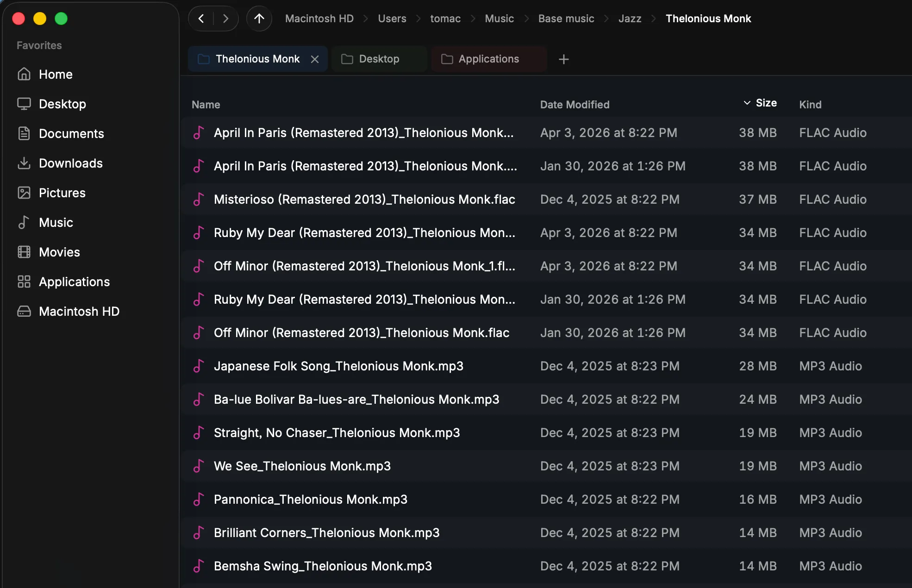Click the audio icon beside Straight, No Chaser
The width and height of the screenshot is (912, 588).
tap(199, 432)
